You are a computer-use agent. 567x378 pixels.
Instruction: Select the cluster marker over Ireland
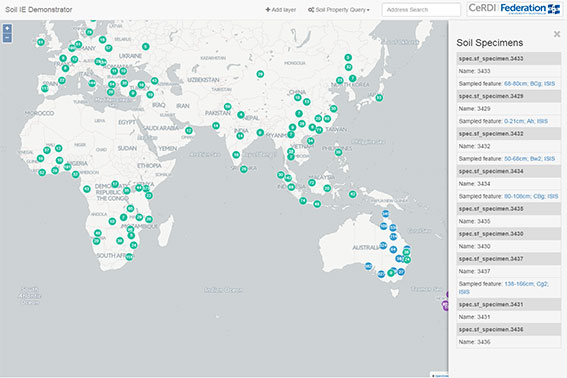(x=41, y=42)
